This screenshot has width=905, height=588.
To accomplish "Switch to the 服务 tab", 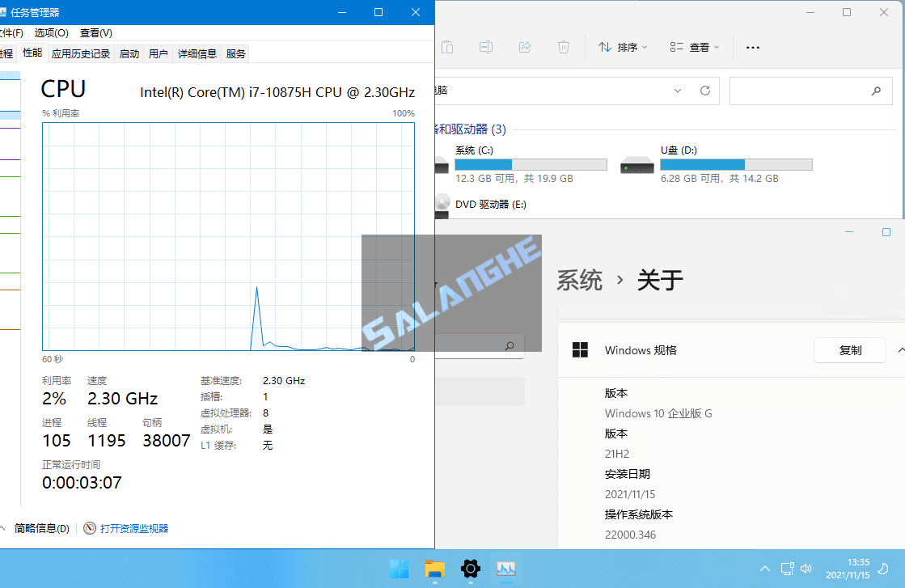I will 235,53.
